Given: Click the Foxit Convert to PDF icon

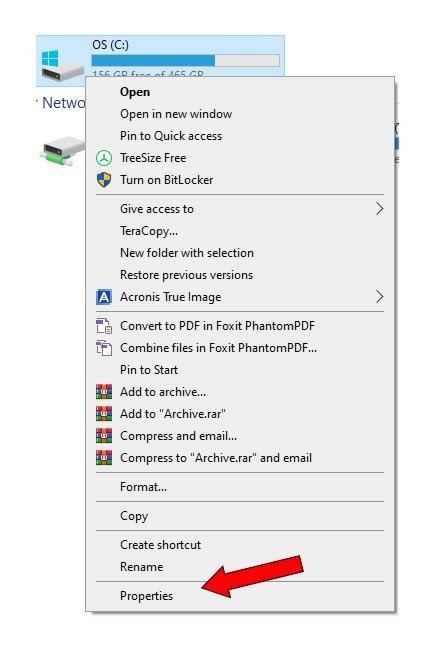Looking at the screenshot, I should (x=104, y=326).
